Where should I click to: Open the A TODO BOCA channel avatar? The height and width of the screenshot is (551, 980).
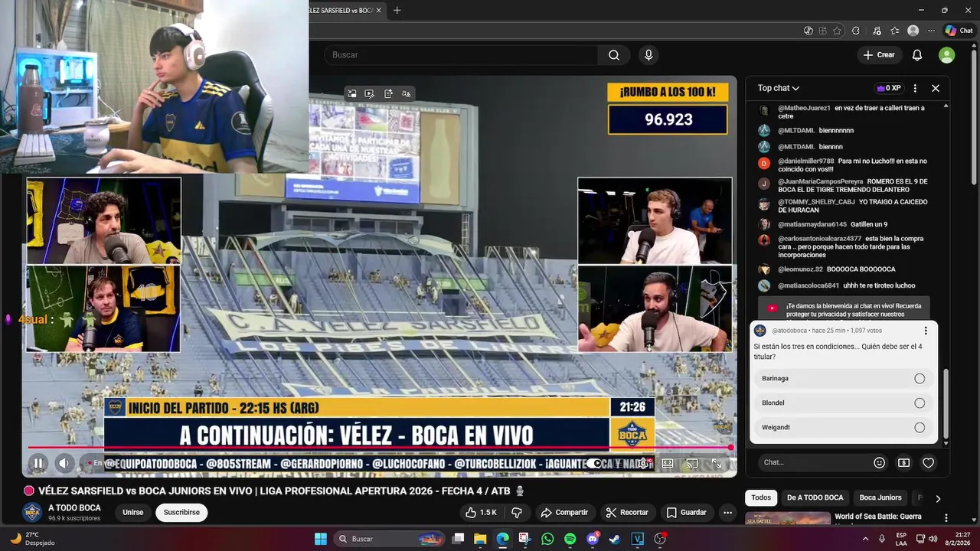(x=32, y=512)
